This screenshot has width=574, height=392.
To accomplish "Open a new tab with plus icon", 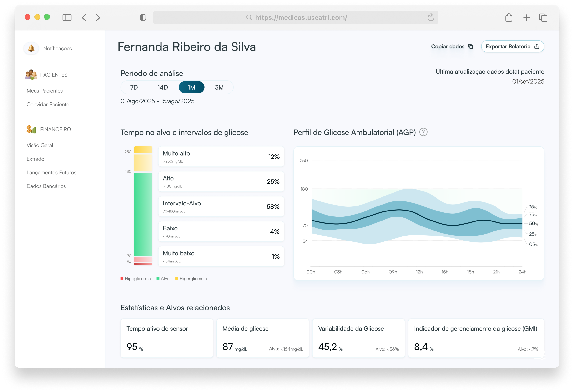I will [x=526, y=18].
